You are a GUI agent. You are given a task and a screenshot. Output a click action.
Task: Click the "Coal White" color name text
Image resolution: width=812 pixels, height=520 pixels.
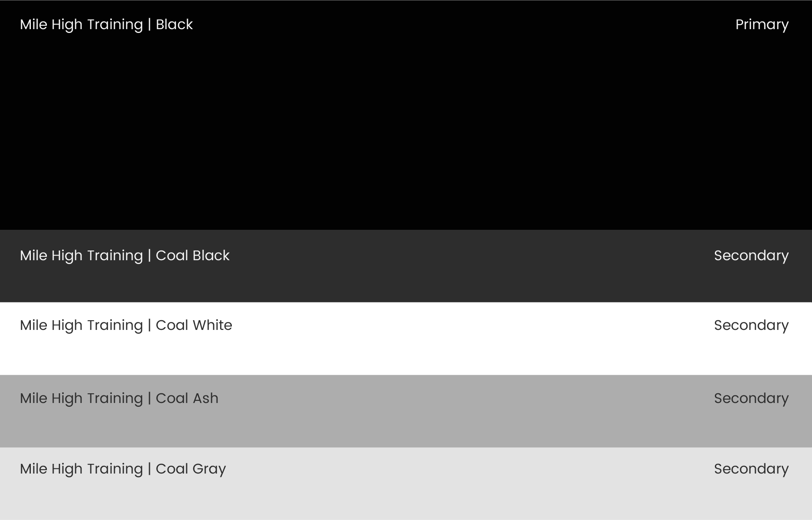[194, 325]
